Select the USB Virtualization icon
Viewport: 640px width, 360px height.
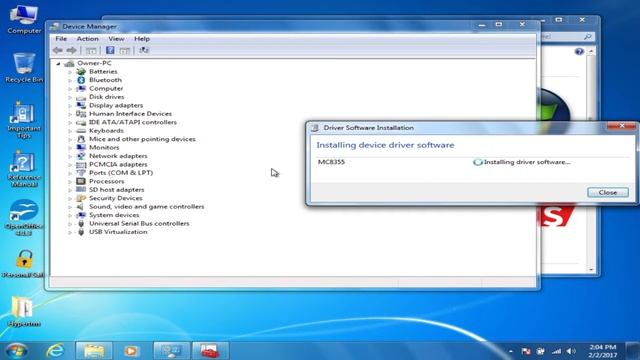click(x=81, y=232)
